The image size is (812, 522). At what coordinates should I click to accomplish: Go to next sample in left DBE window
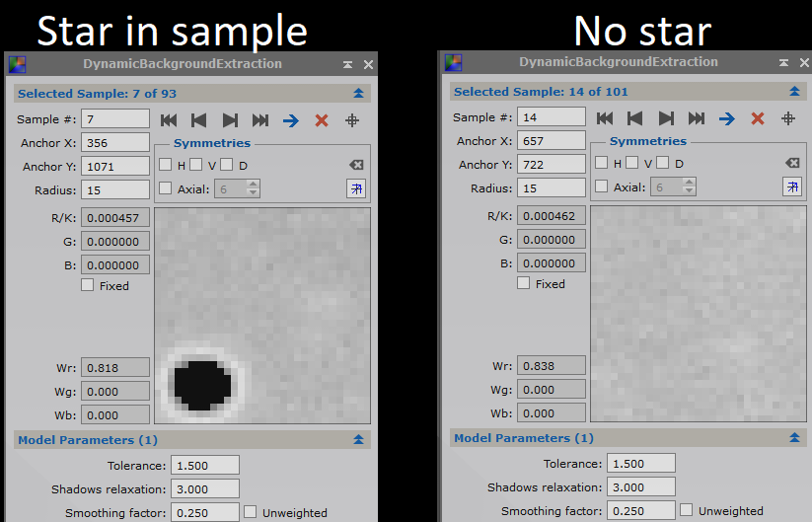click(x=230, y=120)
